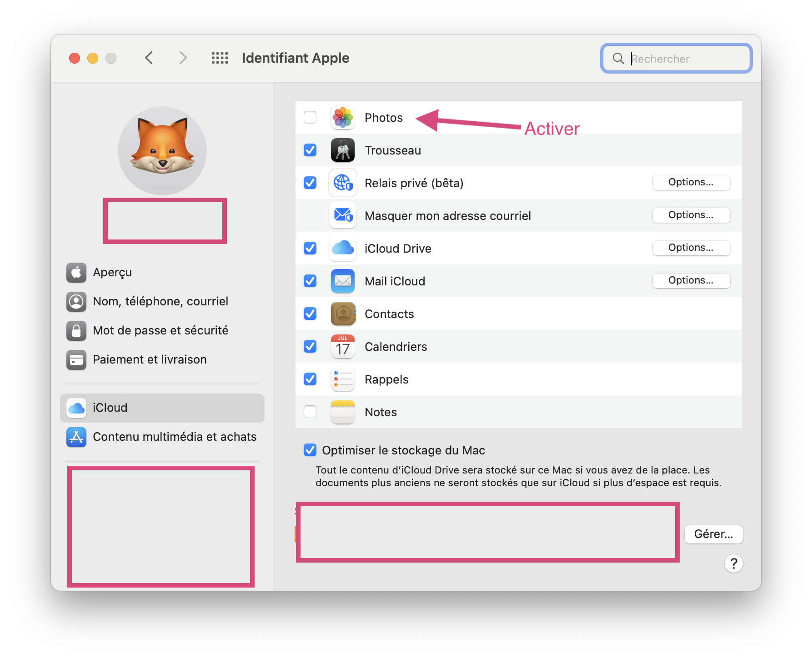Click the Relais privé (bêta) label

[x=414, y=184]
